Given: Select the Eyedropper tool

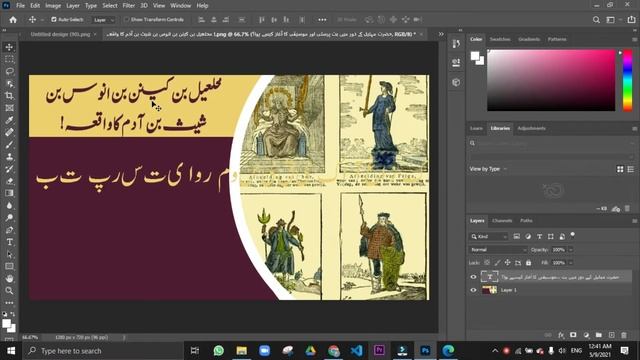Looking at the screenshot, I should [x=9, y=120].
